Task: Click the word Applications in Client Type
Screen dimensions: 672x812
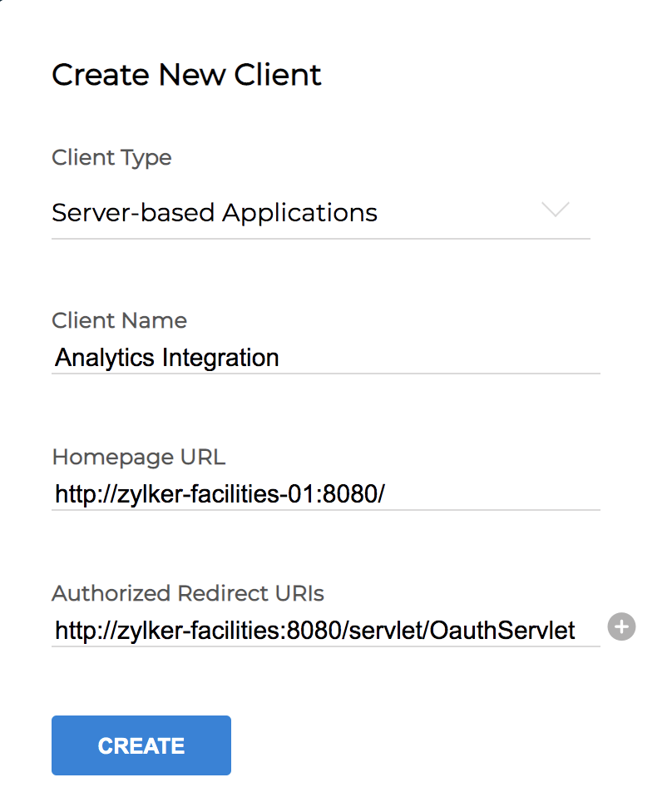Action: pyautogui.click(x=299, y=213)
